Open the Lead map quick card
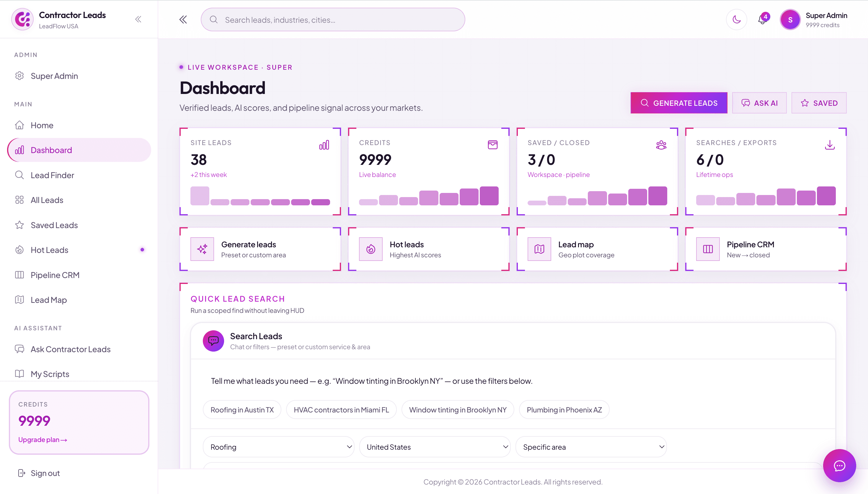 click(x=597, y=249)
